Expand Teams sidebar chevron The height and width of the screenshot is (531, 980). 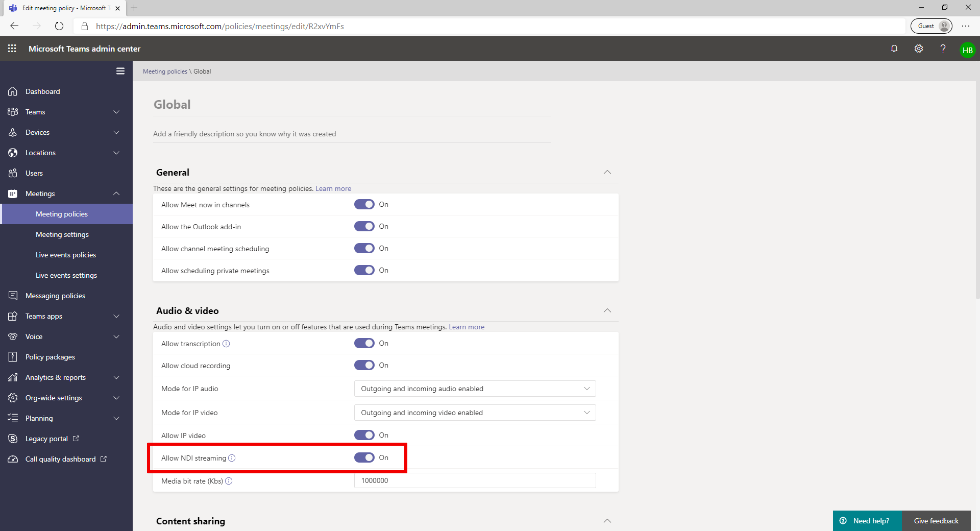pos(116,112)
